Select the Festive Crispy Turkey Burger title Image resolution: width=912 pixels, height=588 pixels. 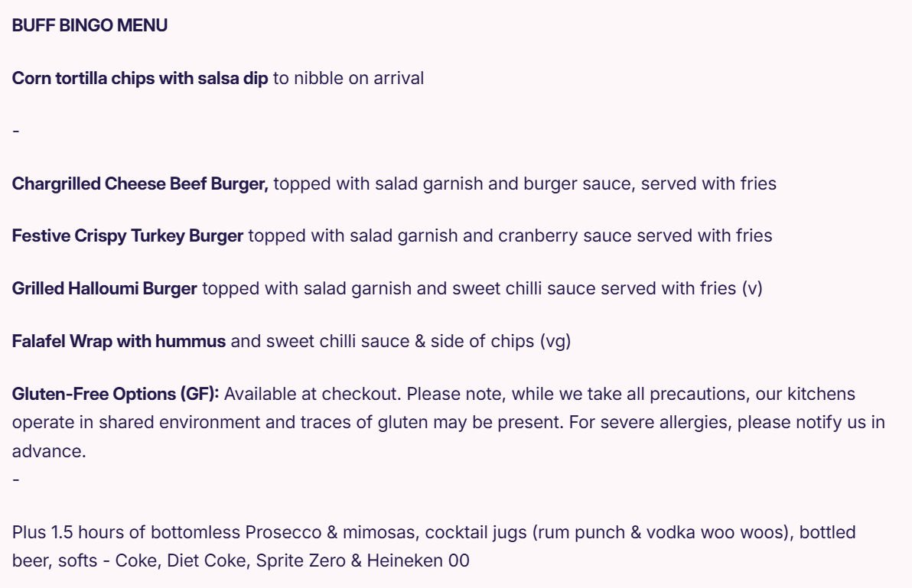[x=128, y=236]
